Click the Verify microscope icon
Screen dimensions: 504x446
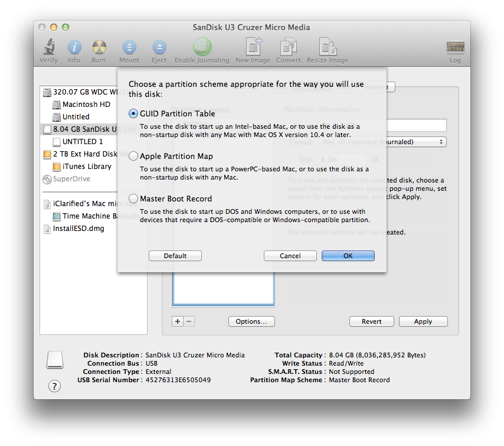click(49, 47)
